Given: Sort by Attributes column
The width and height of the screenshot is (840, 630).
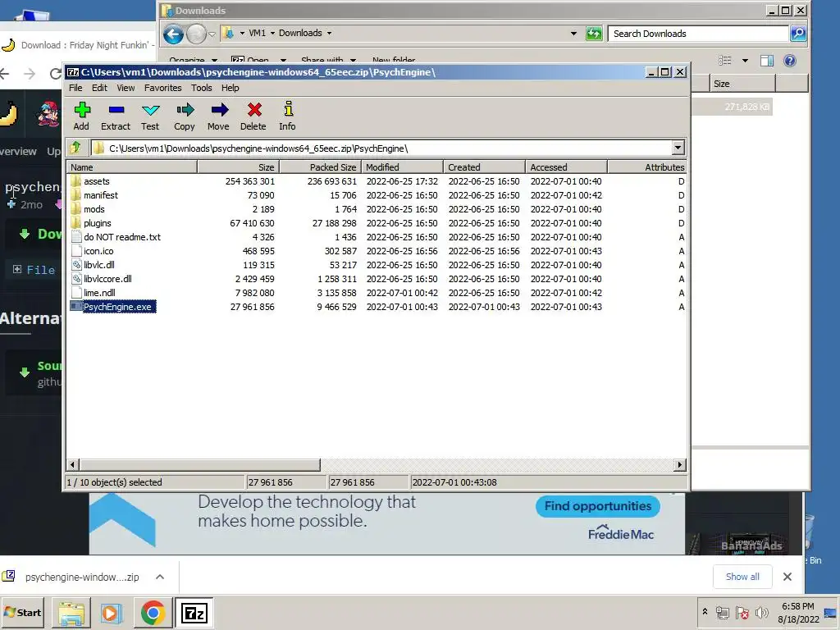Looking at the screenshot, I should [647, 167].
